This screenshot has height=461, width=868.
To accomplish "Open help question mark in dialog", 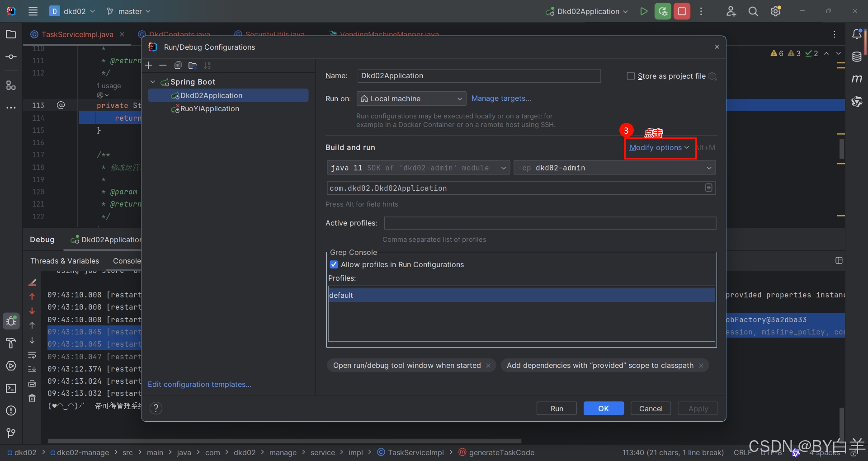I will 156,408.
